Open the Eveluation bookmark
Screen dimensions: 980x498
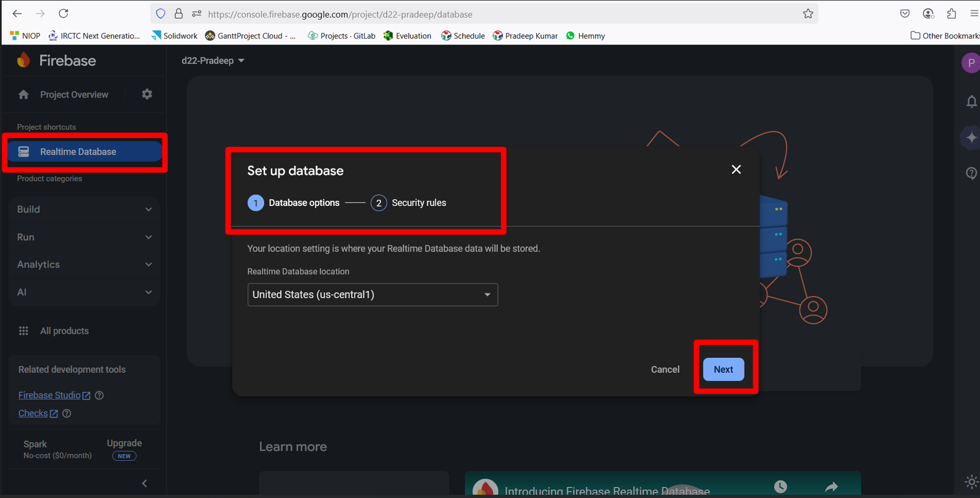point(407,36)
